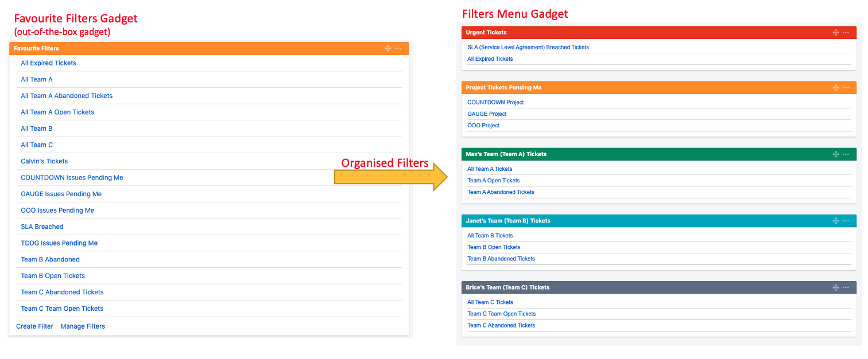Open Calvin's Tickets filter
This screenshot has width=868, height=359.
tap(44, 161)
